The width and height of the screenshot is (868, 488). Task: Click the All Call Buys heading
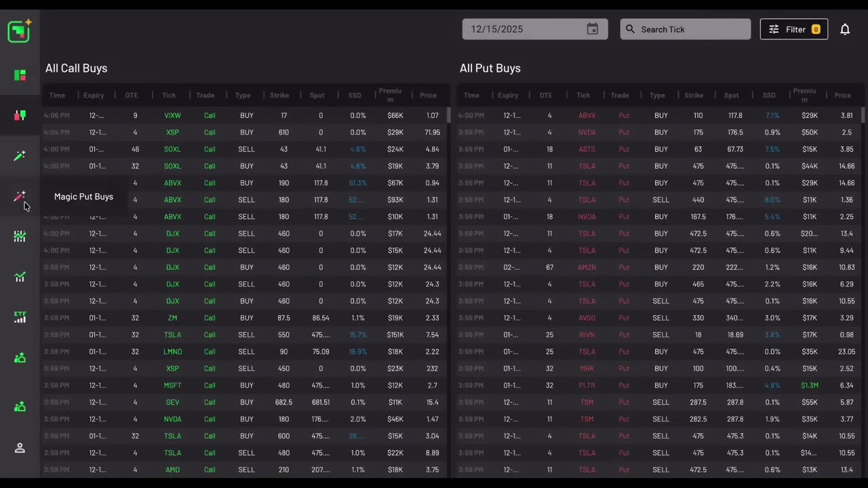click(77, 68)
